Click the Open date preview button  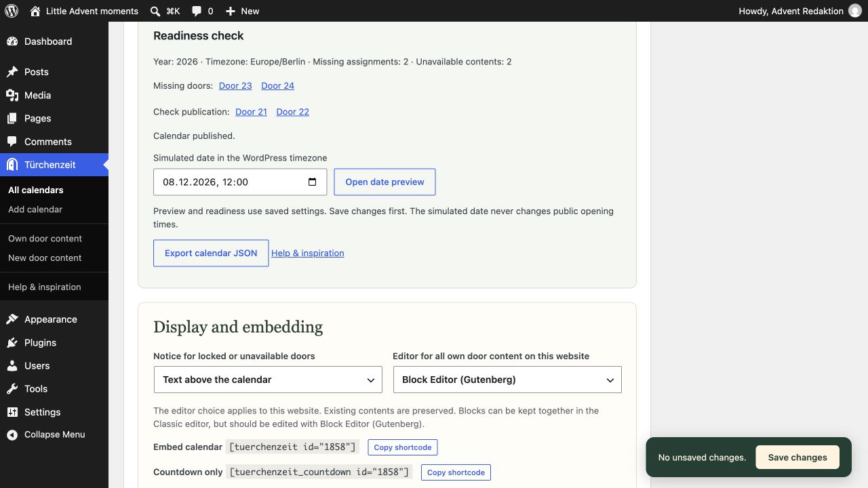tap(384, 182)
